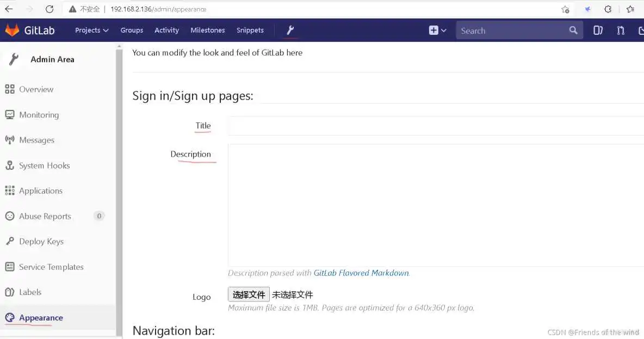Go to Milestones in top navigation
This screenshot has width=644, height=339.
coord(207,30)
